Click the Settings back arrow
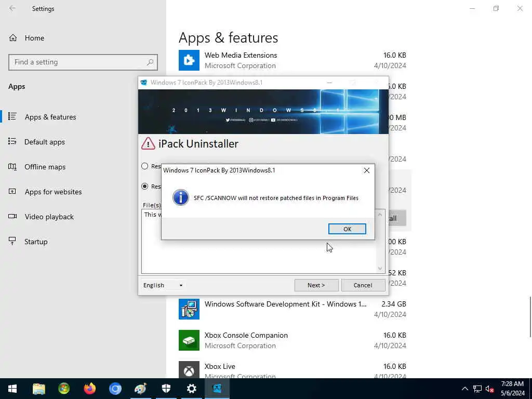 [12, 8]
